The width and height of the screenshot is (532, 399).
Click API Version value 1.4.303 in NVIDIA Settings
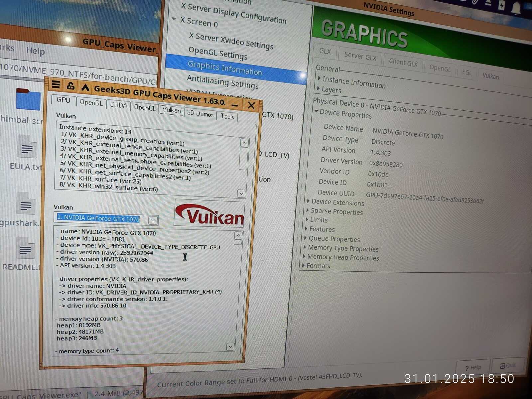(x=381, y=153)
